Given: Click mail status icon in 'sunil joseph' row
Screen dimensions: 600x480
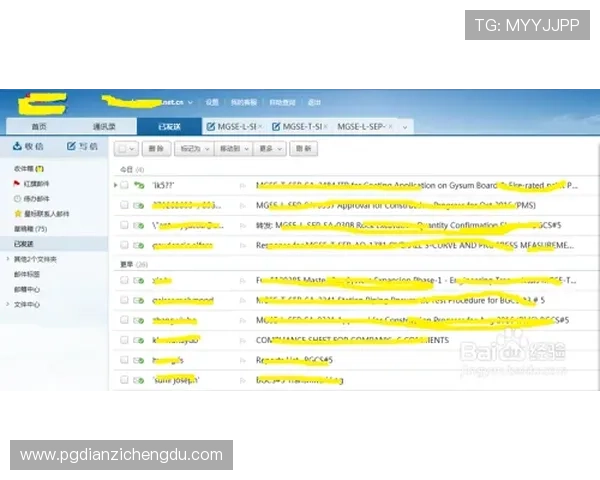Looking at the screenshot, I should click(x=139, y=380).
